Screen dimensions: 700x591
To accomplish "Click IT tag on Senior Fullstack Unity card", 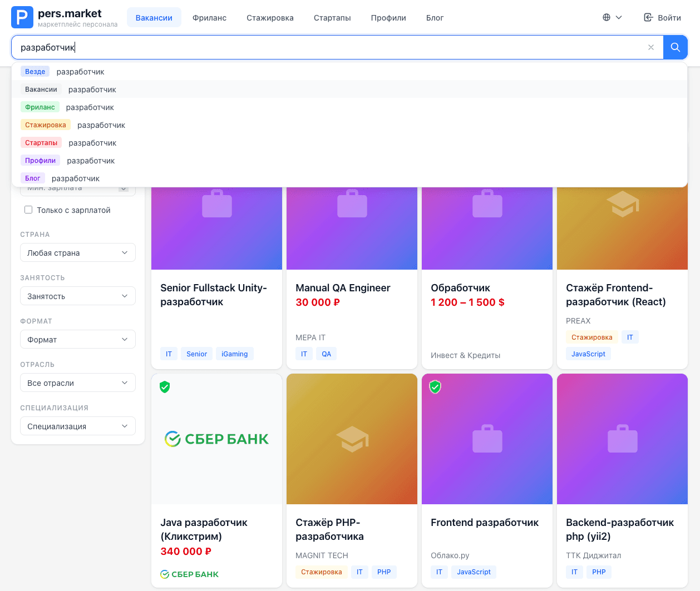I will pos(169,354).
